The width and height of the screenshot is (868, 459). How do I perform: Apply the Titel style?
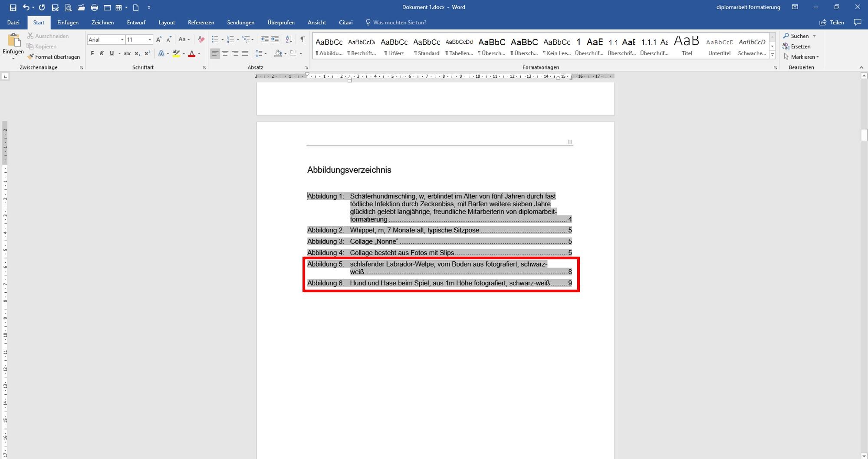[x=687, y=46]
